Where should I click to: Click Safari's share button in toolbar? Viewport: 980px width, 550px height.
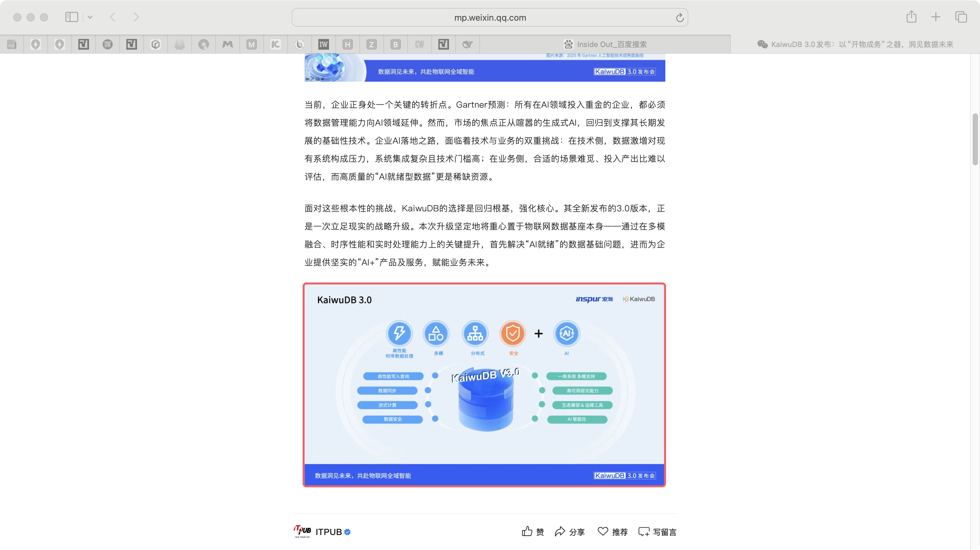point(911,17)
